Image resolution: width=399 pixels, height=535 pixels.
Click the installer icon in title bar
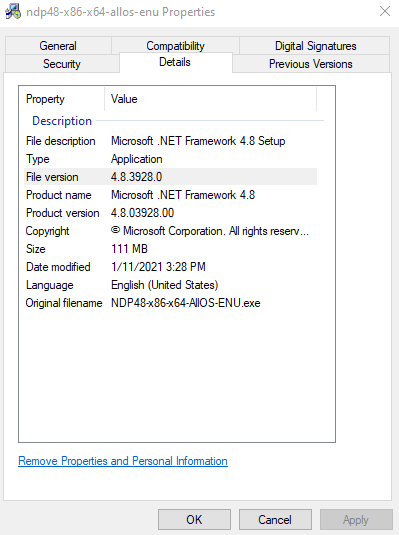(13, 12)
